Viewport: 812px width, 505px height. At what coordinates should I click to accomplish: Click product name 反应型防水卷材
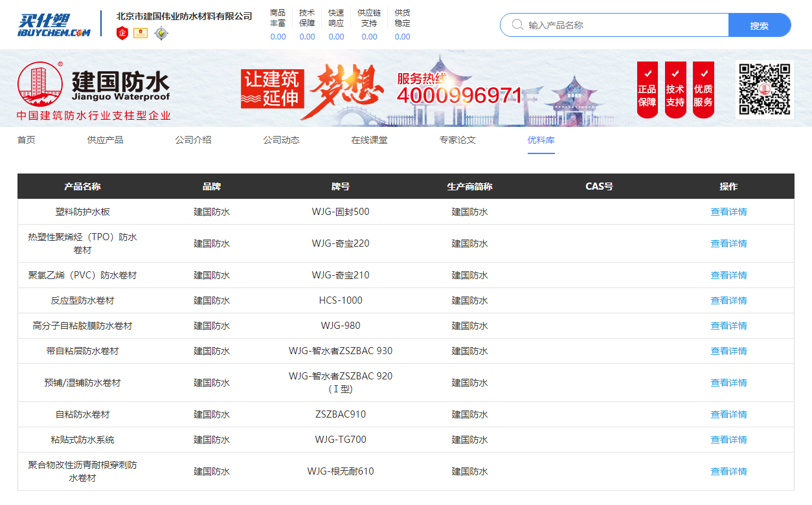click(82, 300)
